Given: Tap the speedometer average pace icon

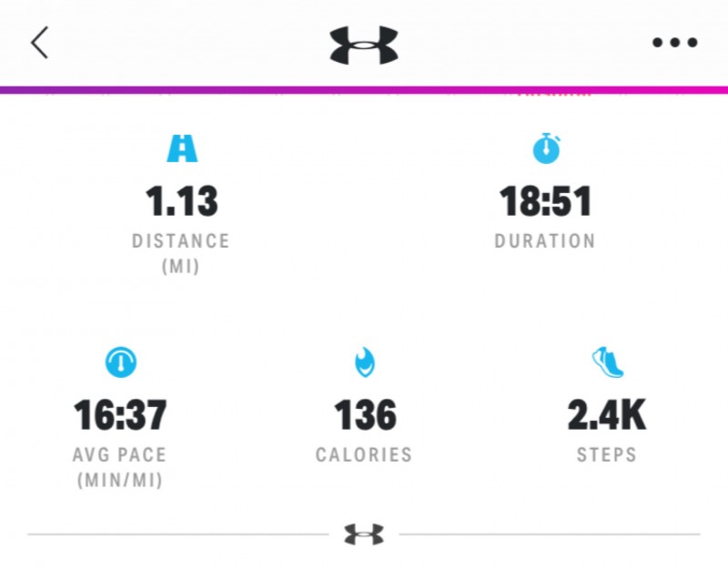Looking at the screenshot, I should [x=120, y=362].
